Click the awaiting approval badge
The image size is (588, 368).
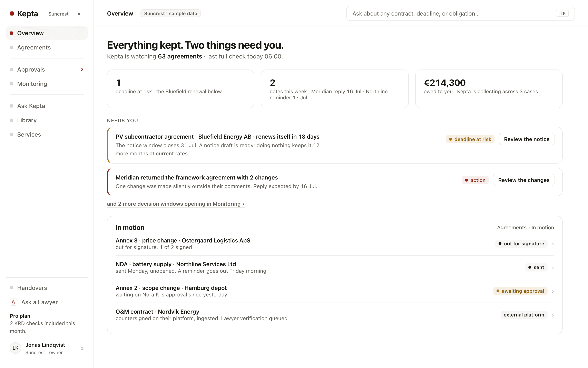520,291
